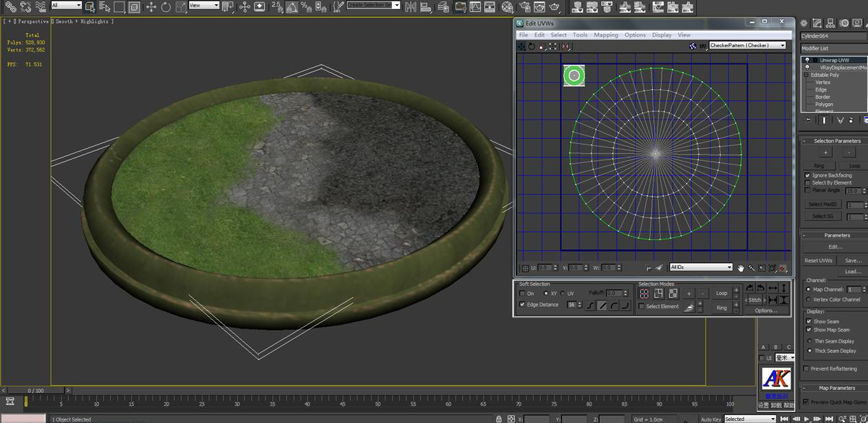The image size is (868, 423).
Task: Activate Select and Move tool
Action: coord(151,7)
